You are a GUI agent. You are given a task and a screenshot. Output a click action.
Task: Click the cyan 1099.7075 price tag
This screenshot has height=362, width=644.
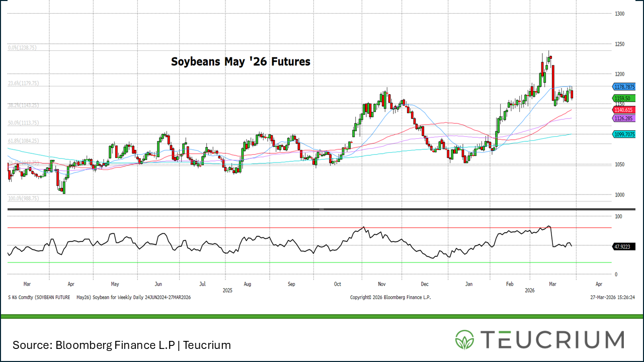pyautogui.click(x=623, y=134)
